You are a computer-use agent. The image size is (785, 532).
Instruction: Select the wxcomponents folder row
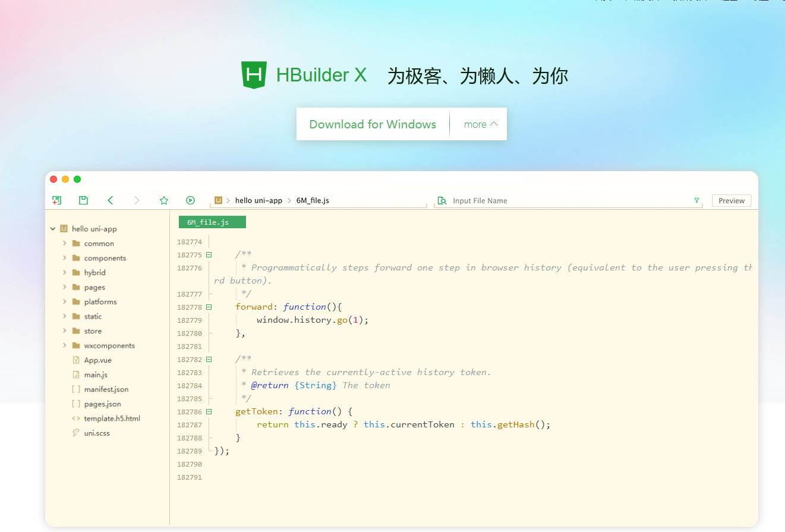click(108, 345)
